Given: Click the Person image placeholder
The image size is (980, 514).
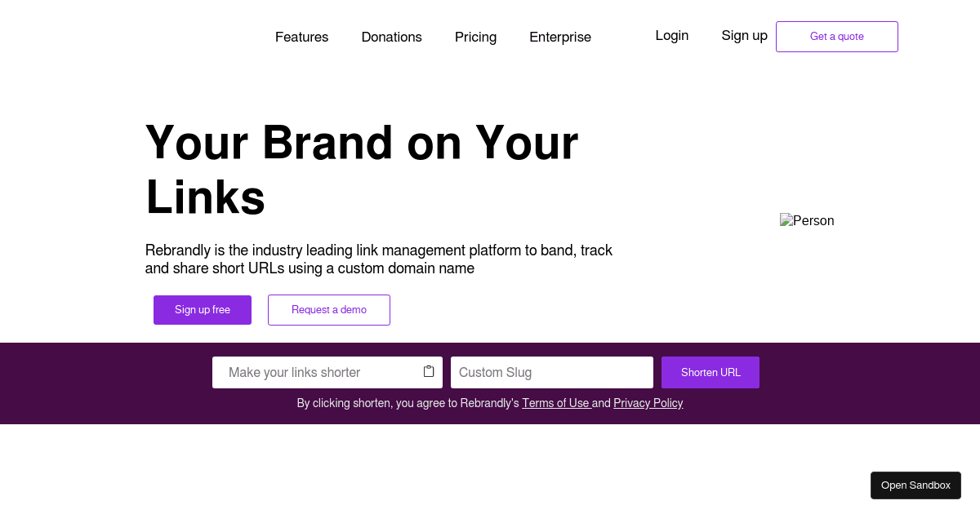Looking at the screenshot, I should tap(807, 221).
